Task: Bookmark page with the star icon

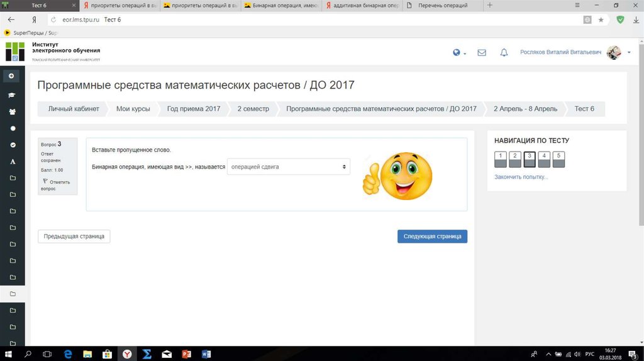Action: point(601,19)
